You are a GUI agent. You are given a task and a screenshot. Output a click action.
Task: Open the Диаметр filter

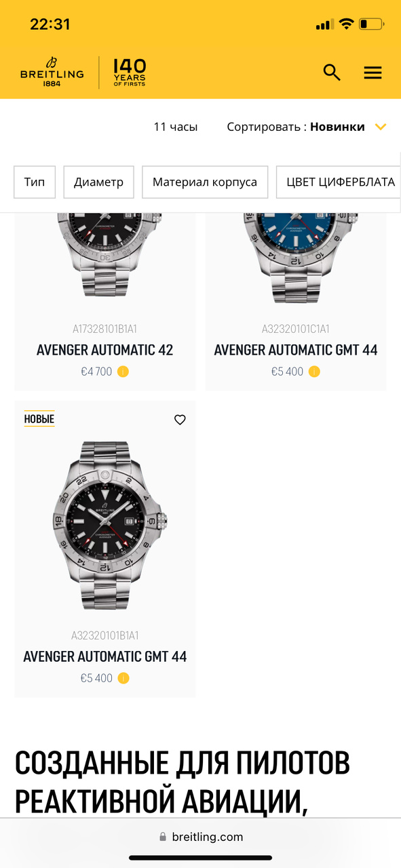[99, 182]
